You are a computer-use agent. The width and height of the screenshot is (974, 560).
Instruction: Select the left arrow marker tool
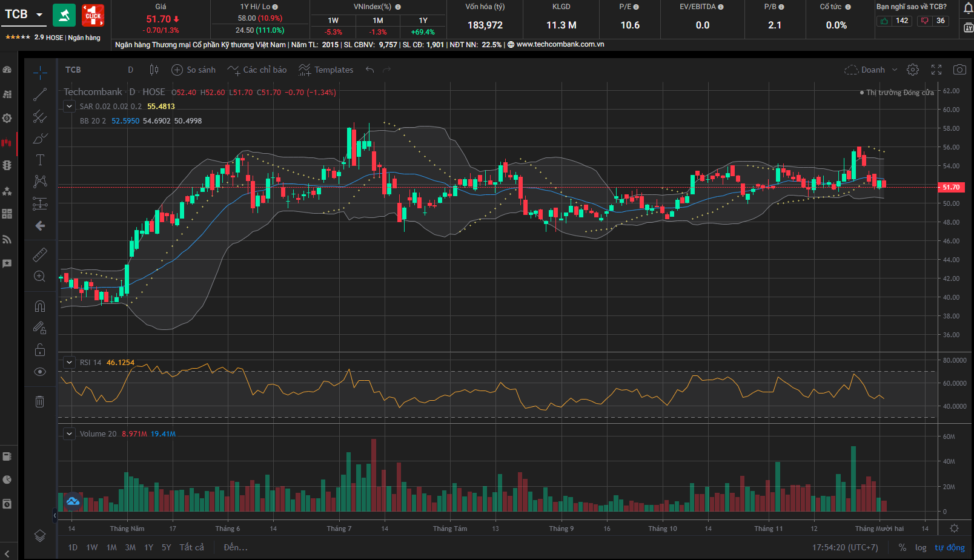point(40,226)
